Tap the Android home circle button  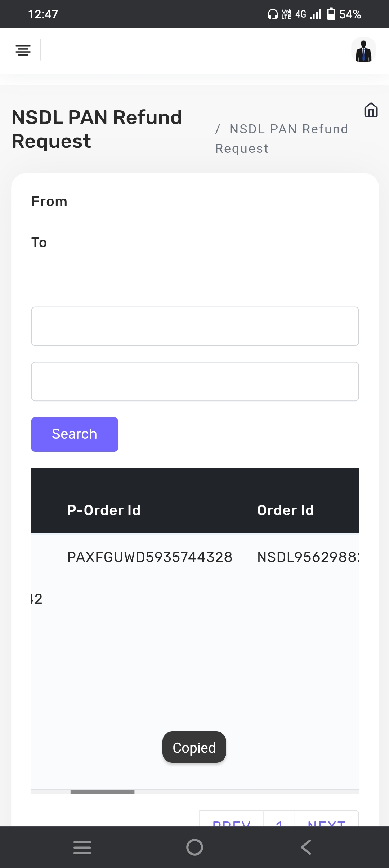pyautogui.click(x=194, y=847)
